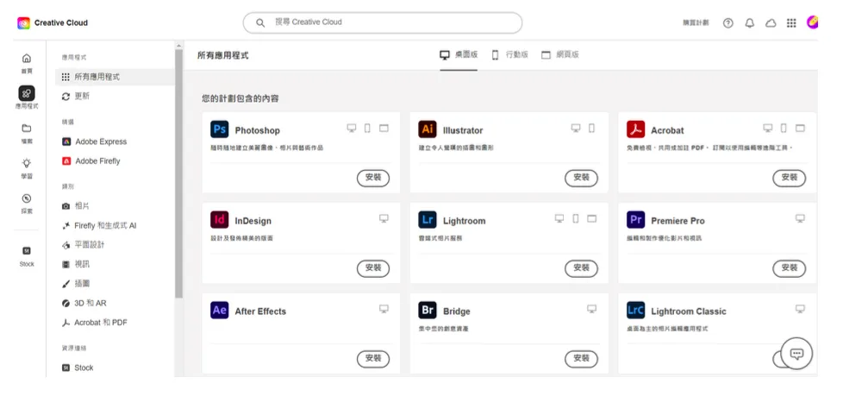The width and height of the screenshot is (868, 409).
Task: Click the Premiere Pro title text
Action: point(678,221)
